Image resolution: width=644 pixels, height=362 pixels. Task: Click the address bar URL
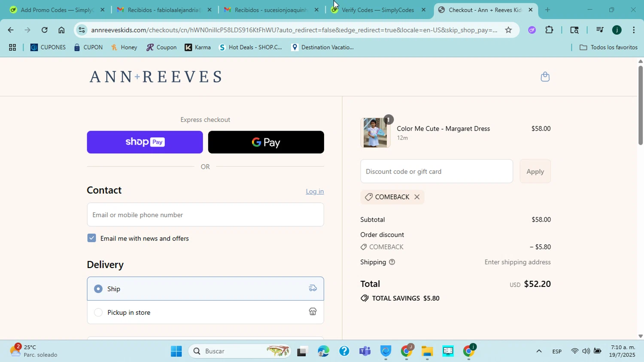click(x=294, y=30)
